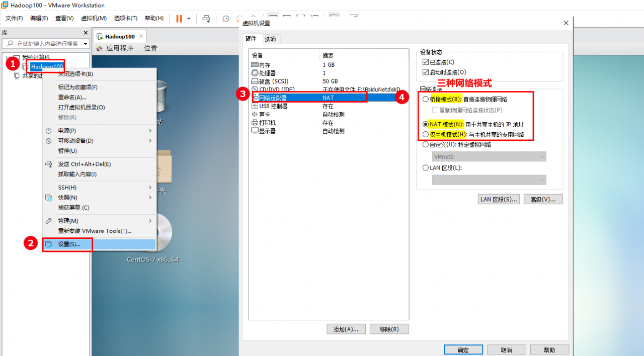
Task: Expand the 可移动设备(D) submenu
Action: (x=150, y=141)
